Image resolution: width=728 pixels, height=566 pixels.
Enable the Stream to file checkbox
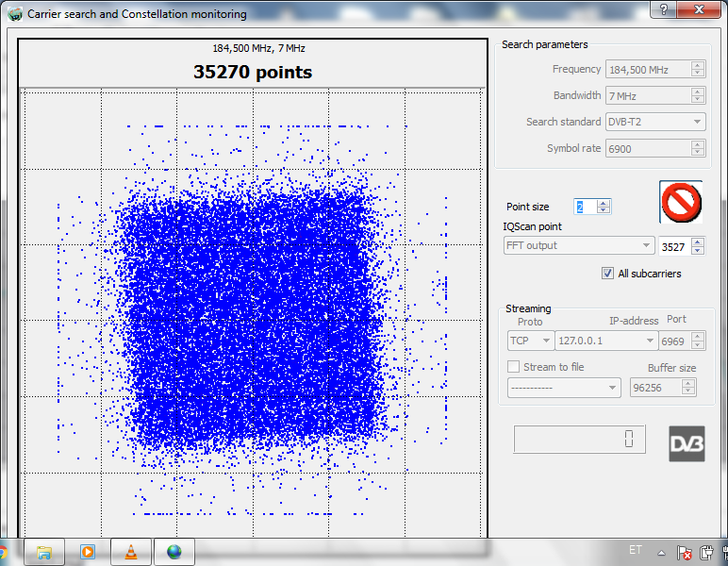tap(514, 367)
